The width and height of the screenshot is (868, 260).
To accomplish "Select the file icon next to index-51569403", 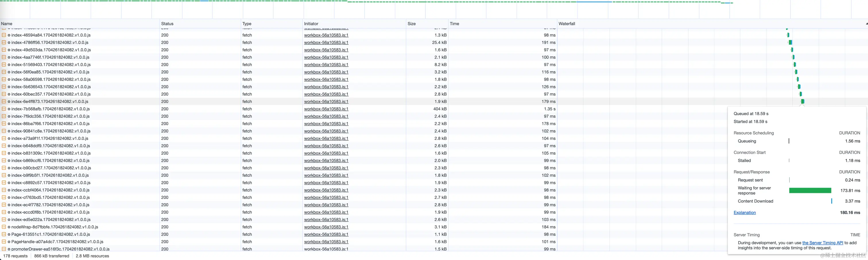I will click(x=4, y=65).
